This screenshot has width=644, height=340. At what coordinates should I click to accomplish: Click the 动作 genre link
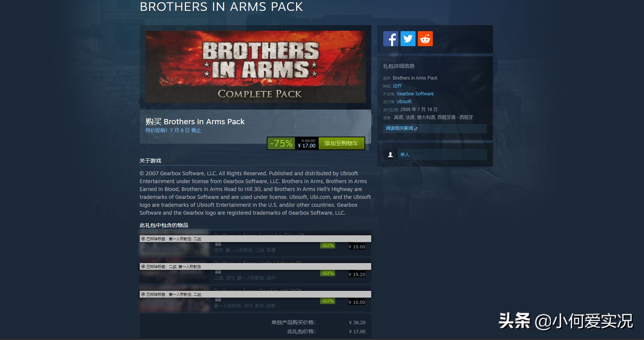(x=397, y=86)
